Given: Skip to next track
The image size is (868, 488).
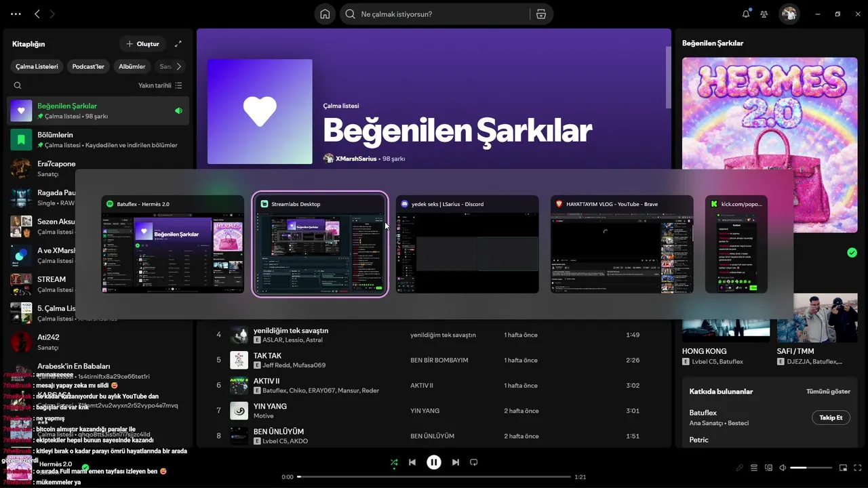Looking at the screenshot, I should [456, 462].
